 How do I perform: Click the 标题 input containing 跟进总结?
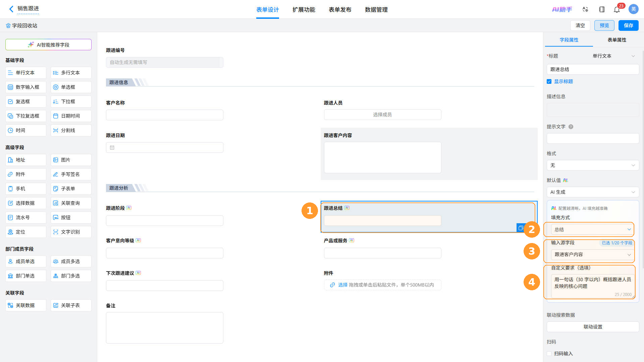coord(593,69)
